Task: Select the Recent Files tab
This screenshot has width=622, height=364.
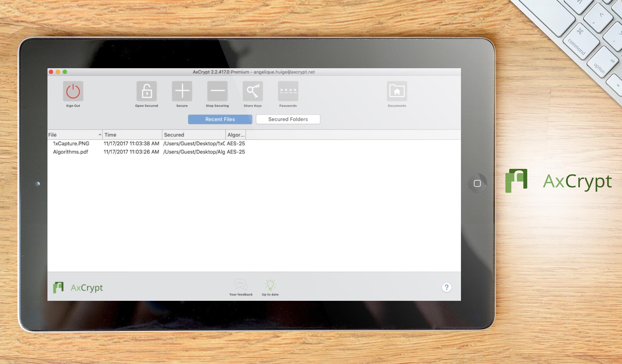Action: pos(220,119)
